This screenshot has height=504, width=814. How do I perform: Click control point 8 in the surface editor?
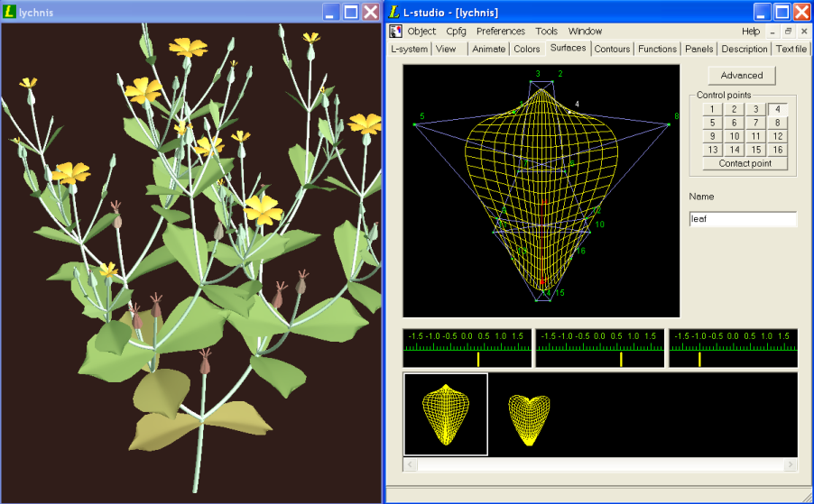(669, 124)
